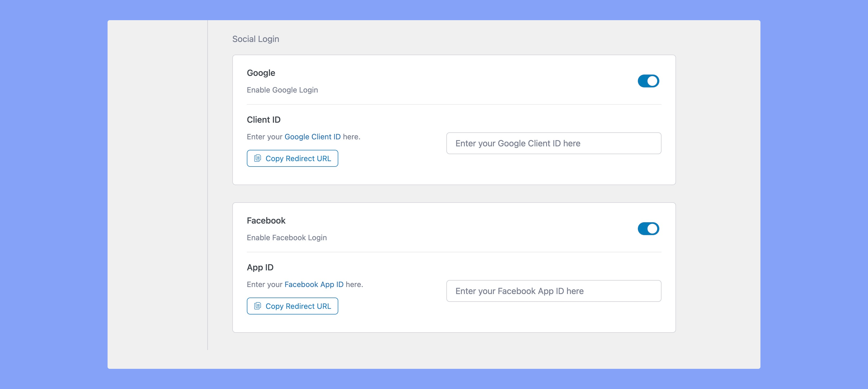Toggle the Enable Google Login switch
The width and height of the screenshot is (868, 389).
coord(648,81)
